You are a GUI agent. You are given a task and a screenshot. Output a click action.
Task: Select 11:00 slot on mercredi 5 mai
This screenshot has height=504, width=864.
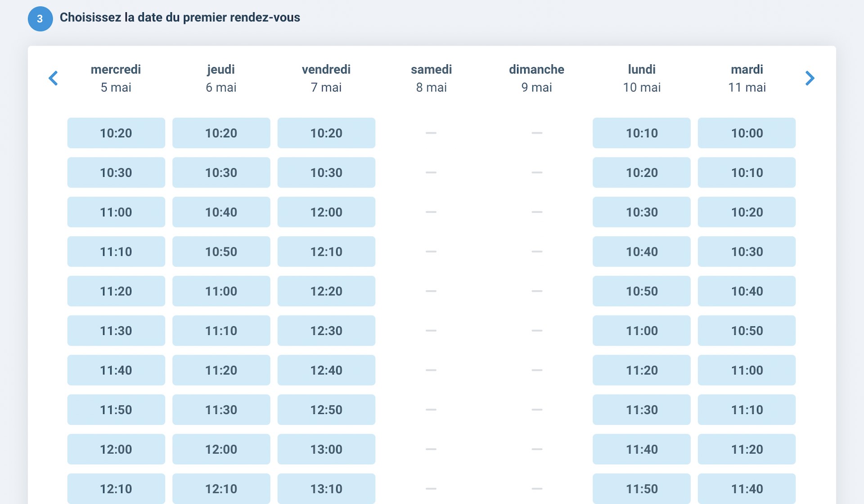(116, 212)
